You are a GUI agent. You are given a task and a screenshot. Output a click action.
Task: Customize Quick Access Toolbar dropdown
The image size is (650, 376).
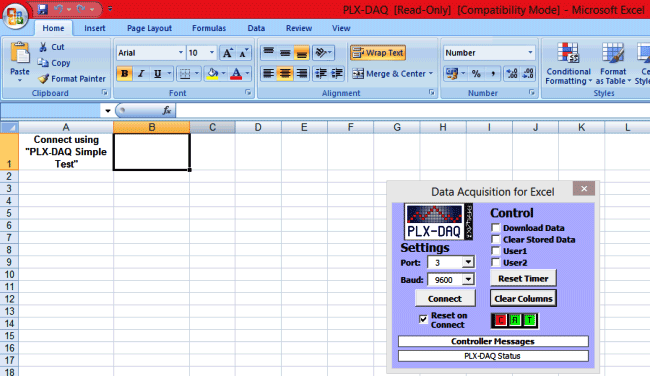(x=110, y=9)
